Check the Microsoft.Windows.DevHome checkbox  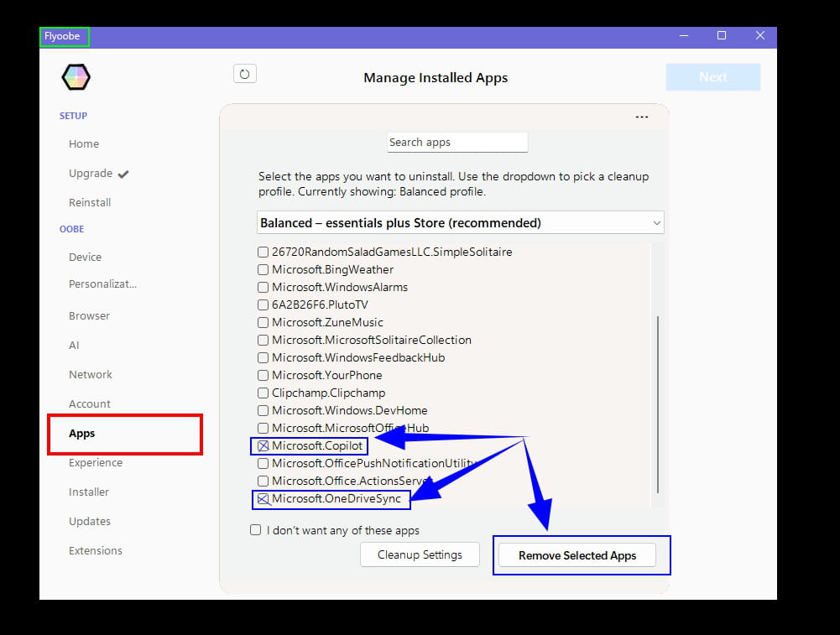click(x=263, y=411)
